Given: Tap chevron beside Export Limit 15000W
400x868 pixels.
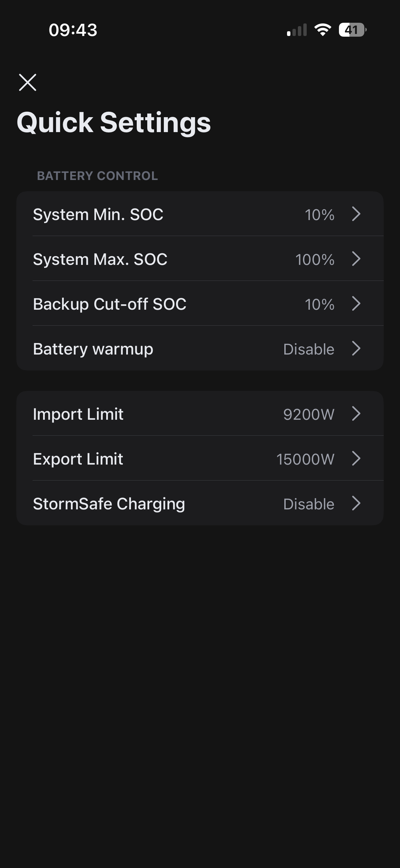Looking at the screenshot, I should pyautogui.click(x=356, y=459).
